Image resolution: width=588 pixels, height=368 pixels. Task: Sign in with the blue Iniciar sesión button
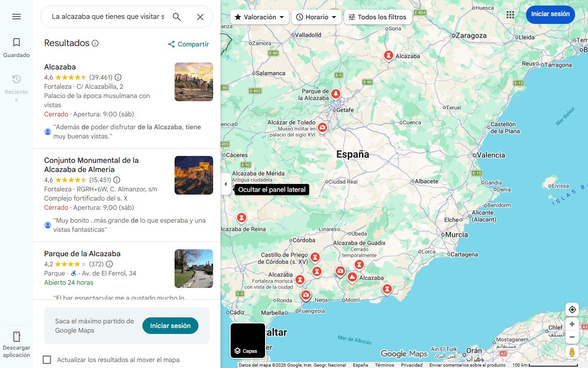click(550, 14)
